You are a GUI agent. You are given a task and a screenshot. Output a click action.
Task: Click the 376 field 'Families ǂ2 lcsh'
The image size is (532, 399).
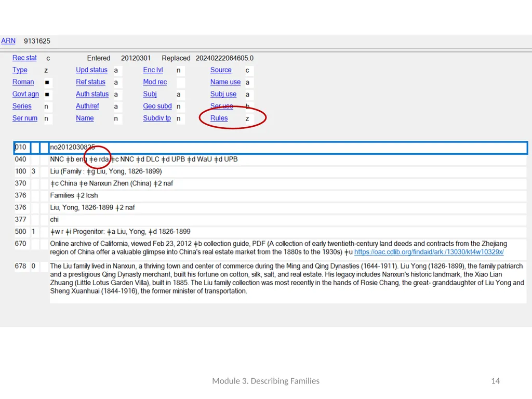point(74,195)
